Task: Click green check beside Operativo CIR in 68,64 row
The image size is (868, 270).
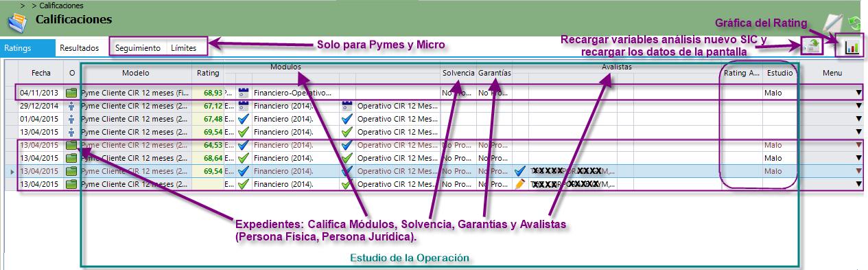Action: pyautogui.click(x=347, y=158)
